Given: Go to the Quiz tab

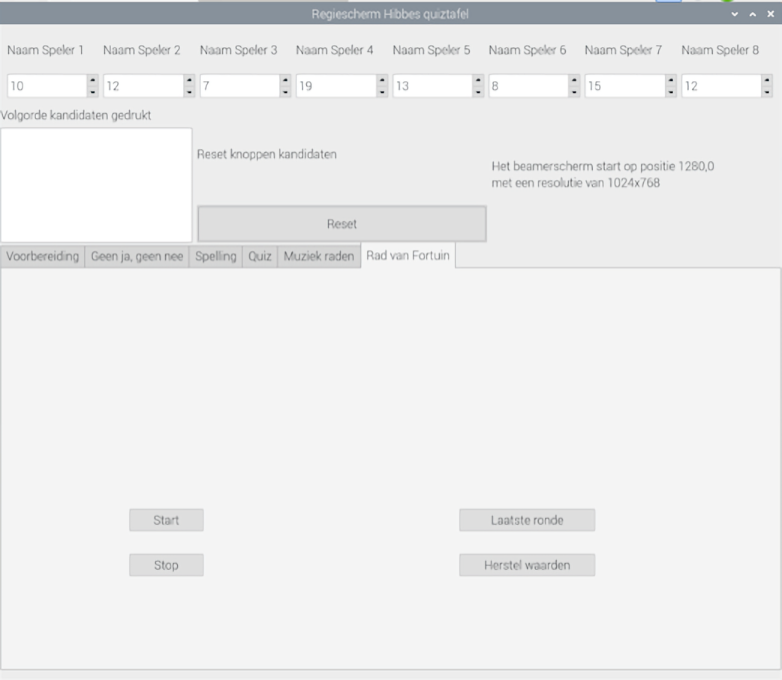Looking at the screenshot, I should click(260, 256).
